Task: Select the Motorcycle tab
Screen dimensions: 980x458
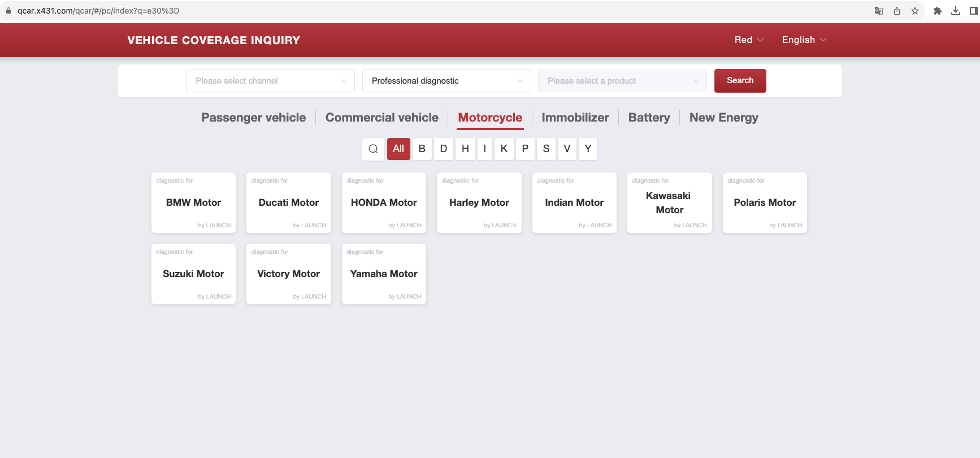Action: tap(490, 118)
